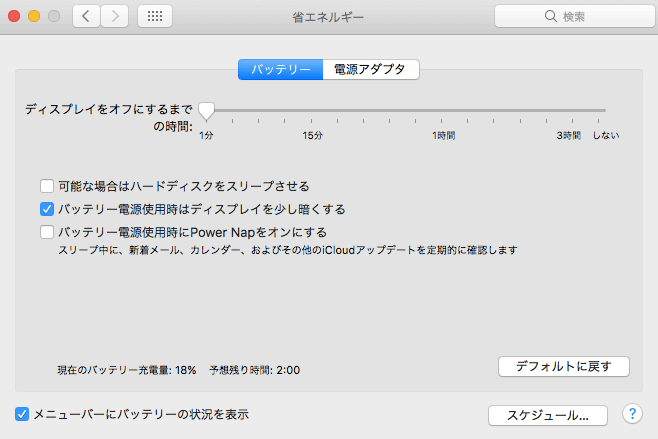The height and width of the screenshot is (439, 658).
Task: Set display-off slider to 15分 mark
Action: 311,110
